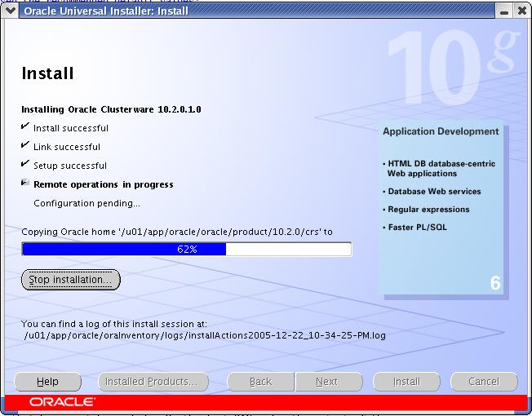Click the 62% progress bar
532x416 pixels.
point(187,250)
